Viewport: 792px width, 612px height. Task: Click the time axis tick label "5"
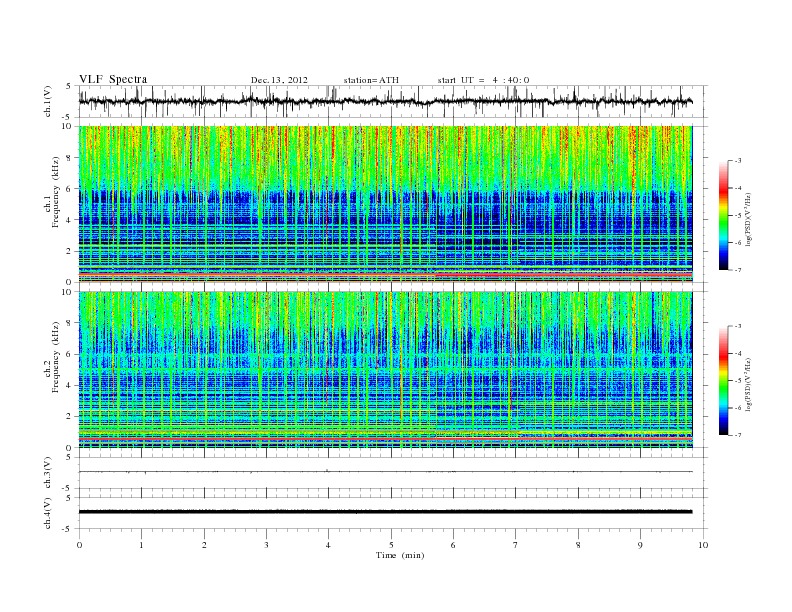[391, 545]
